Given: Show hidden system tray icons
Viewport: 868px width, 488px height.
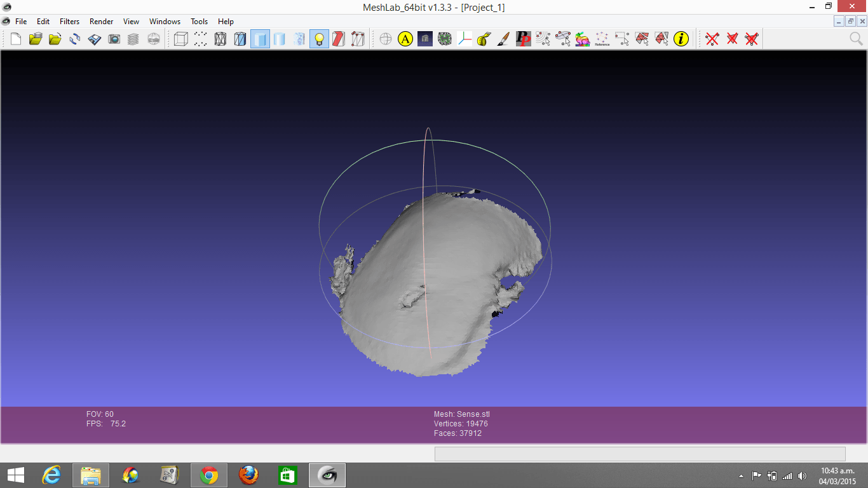Looking at the screenshot, I should pos(741,476).
